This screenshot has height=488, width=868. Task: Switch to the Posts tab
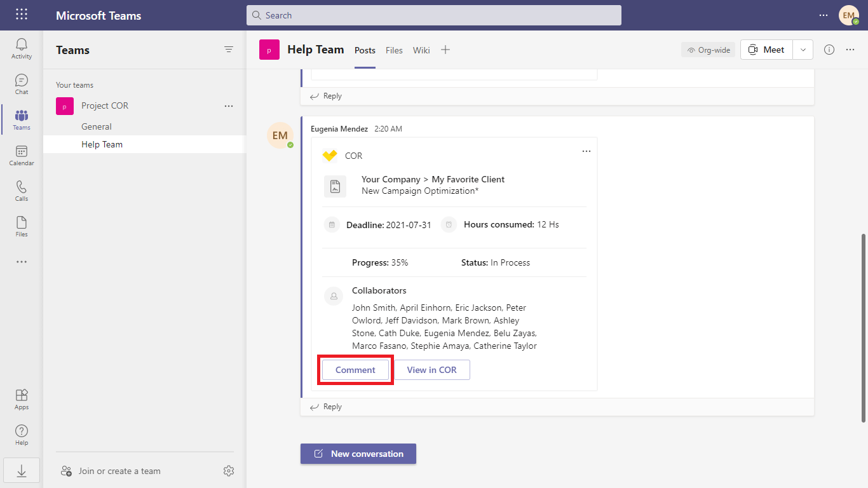pos(365,50)
